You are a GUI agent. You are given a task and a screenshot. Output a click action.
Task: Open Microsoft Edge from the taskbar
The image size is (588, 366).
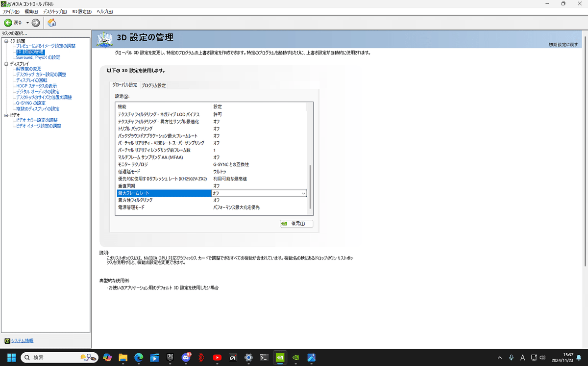point(139,357)
